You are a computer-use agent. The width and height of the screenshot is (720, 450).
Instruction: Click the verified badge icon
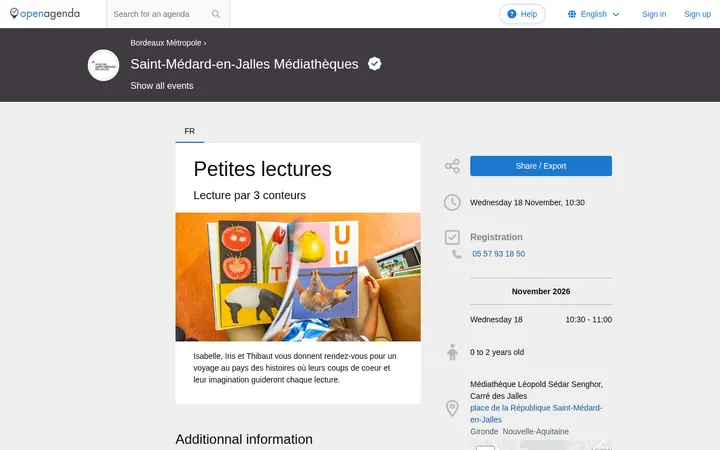[x=375, y=64]
